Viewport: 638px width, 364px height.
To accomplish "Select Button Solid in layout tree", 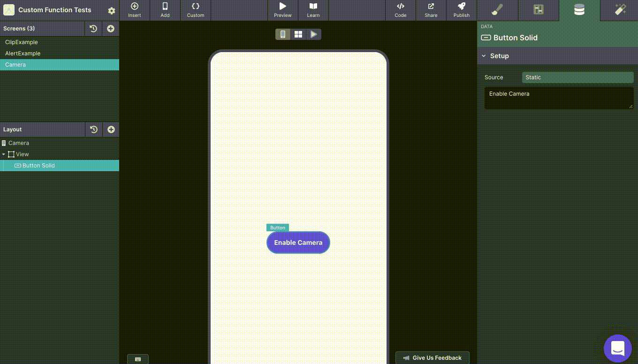I will (x=60, y=166).
